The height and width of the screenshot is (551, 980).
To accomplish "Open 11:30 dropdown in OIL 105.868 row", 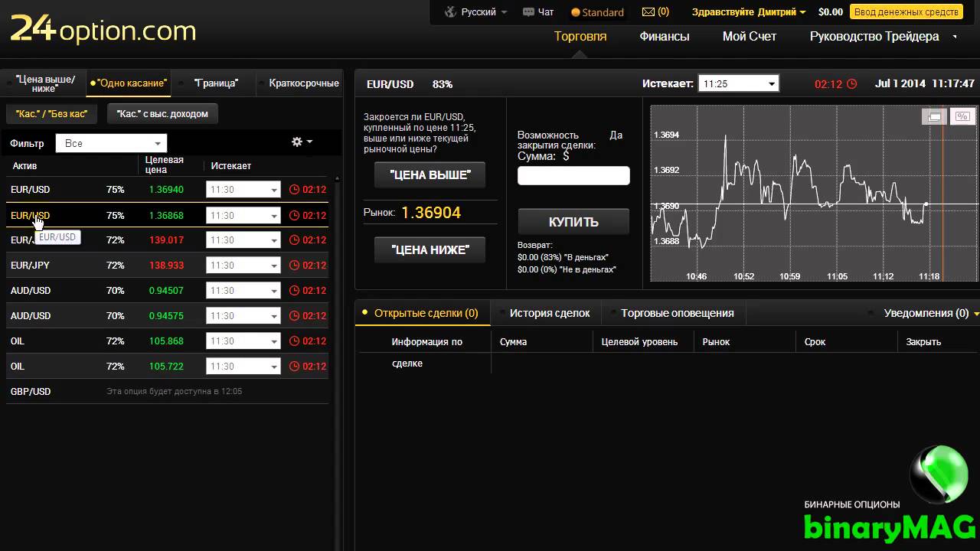I will pyautogui.click(x=243, y=341).
